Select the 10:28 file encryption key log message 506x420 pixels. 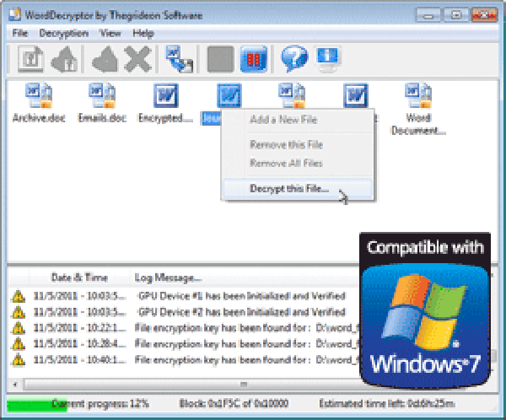[x=247, y=344]
